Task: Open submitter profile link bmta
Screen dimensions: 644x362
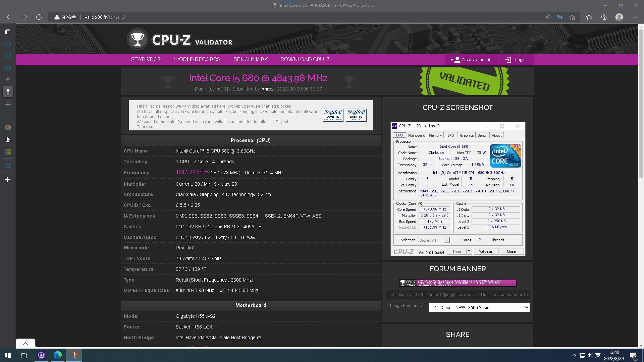Action: (267, 89)
